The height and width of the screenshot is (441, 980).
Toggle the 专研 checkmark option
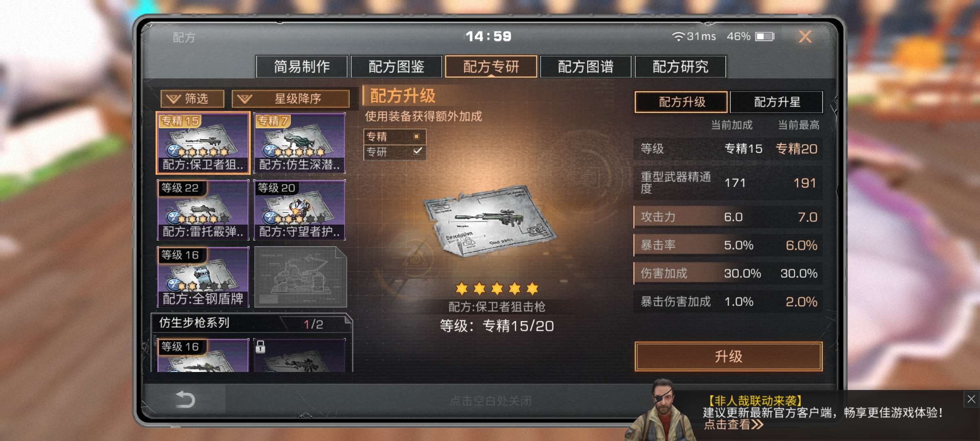coord(417,151)
